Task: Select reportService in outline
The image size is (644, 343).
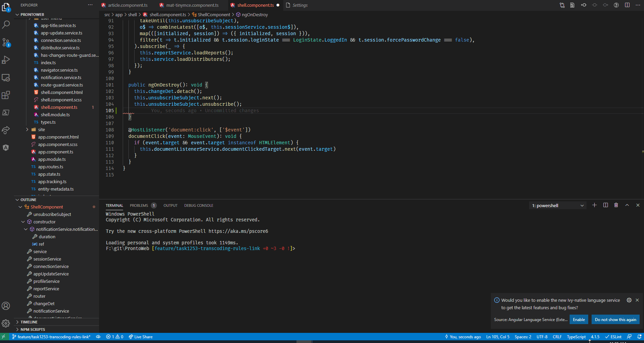Action: tap(46, 289)
